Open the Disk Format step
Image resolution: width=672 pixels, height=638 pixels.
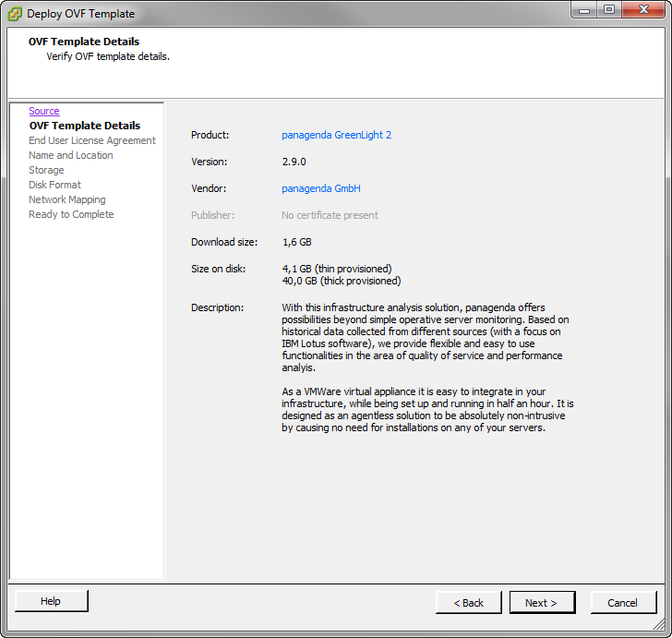[x=54, y=185]
